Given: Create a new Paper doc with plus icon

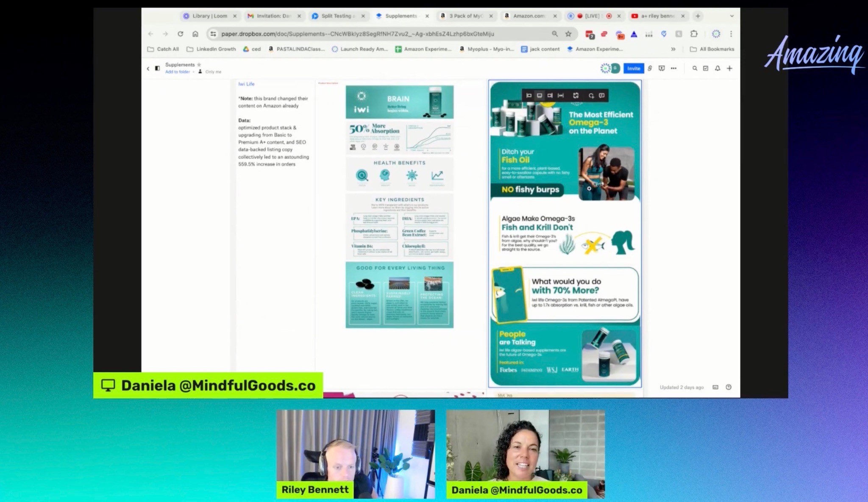Looking at the screenshot, I should tap(729, 68).
